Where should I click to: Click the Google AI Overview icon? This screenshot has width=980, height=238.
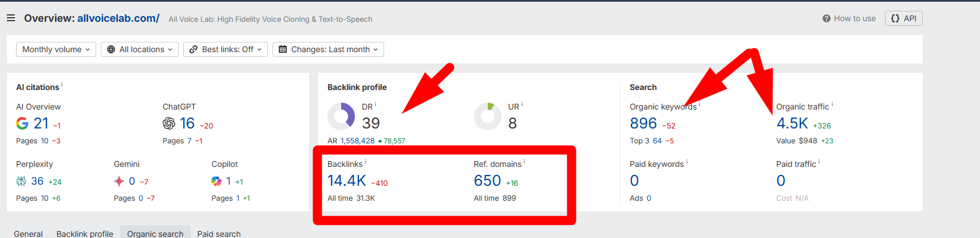coord(22,123)
